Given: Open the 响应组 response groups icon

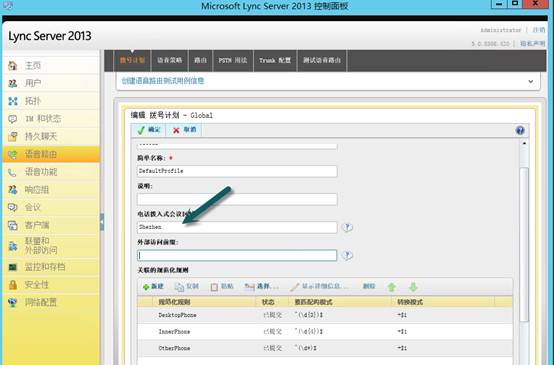Looking at the screenshot, I should [13, 190].
